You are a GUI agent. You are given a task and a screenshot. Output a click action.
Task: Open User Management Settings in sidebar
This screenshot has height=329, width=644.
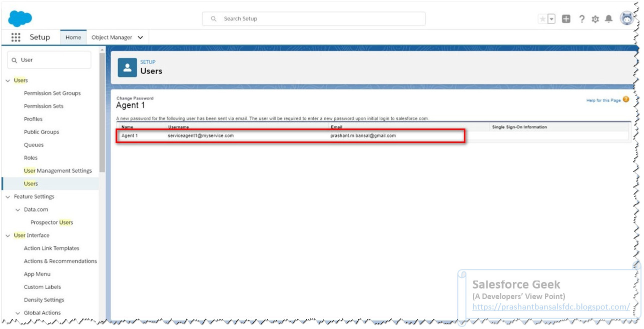click(x=58, y=171)
